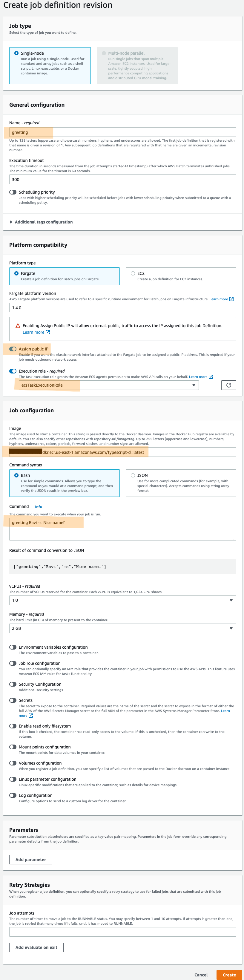Open Learn more link under Secrets
This screenshot has height=980, width=244.
point(225,711)
